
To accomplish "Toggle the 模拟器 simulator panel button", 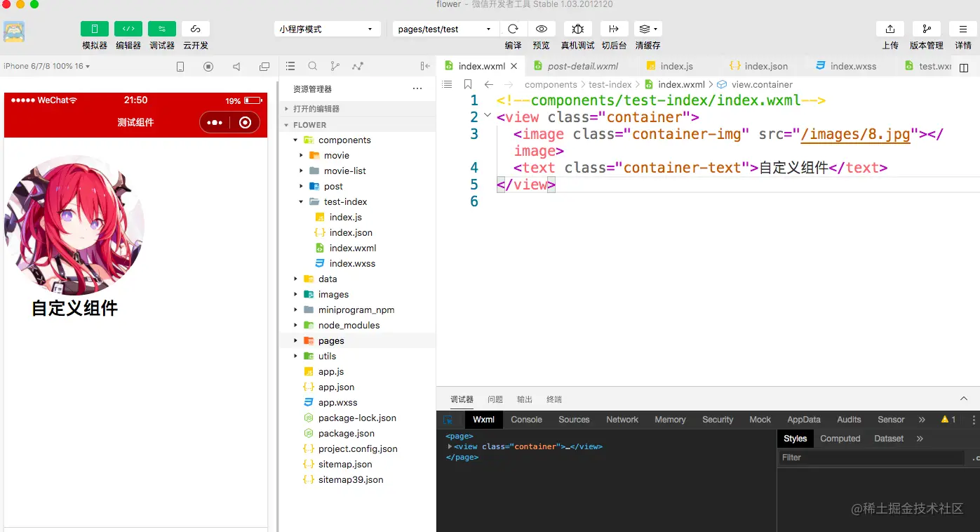I will (x=95, y=29).
